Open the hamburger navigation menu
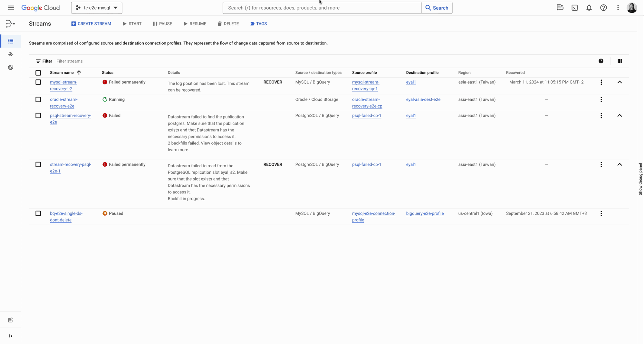This screenshot has width=644, height=344. point(11,8)
